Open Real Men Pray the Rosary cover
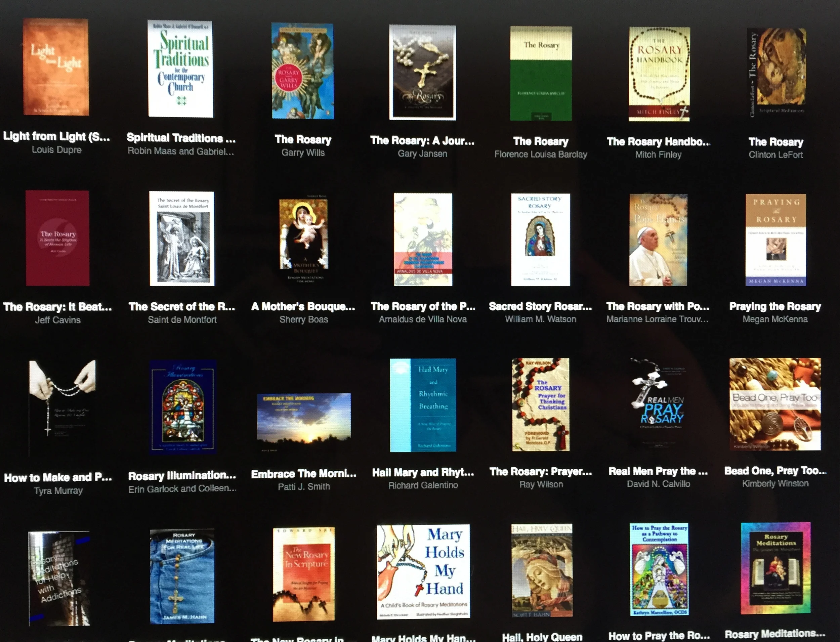Viewport: 840px width, 642px height. click(x=658, y=404)
